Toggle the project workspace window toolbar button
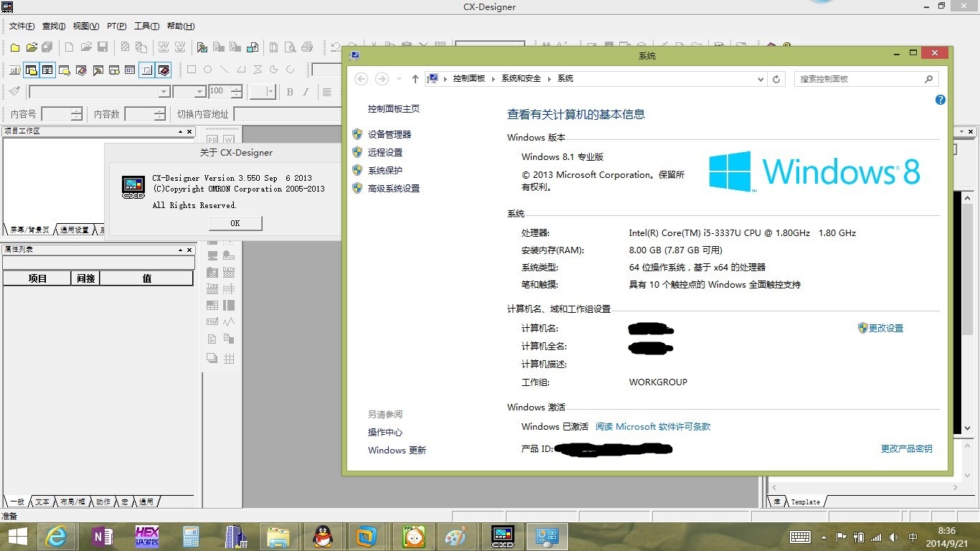The height and width of the screenshot is (551, 980). coord(31,70)
